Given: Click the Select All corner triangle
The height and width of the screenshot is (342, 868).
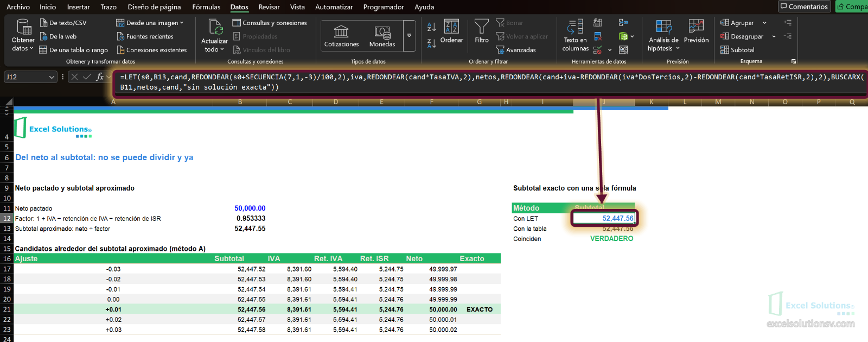Looking at the screenshot, I should [9, 102].
